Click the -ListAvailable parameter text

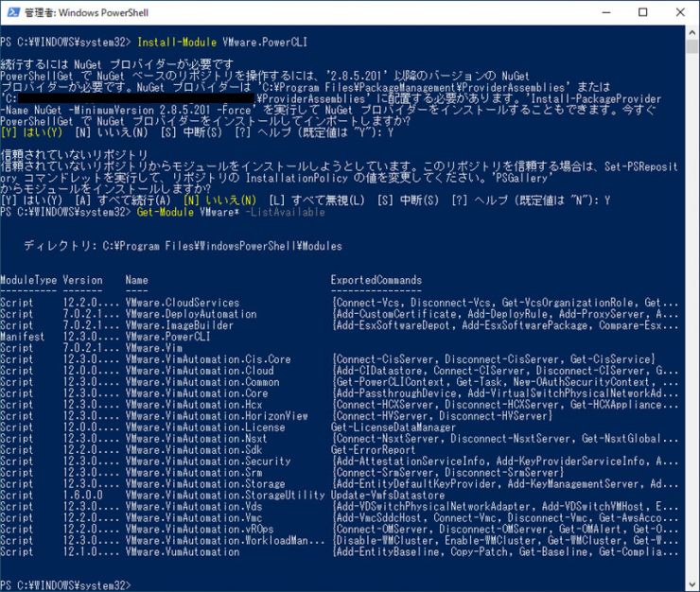[x=286, y=212]
